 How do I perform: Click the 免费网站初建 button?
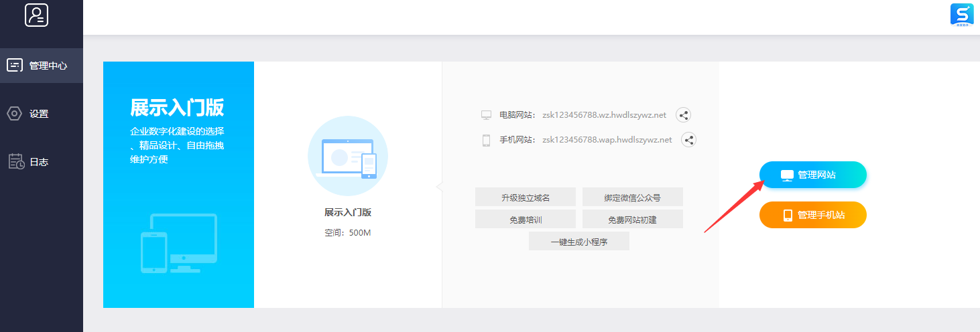(x=632, y=219)
